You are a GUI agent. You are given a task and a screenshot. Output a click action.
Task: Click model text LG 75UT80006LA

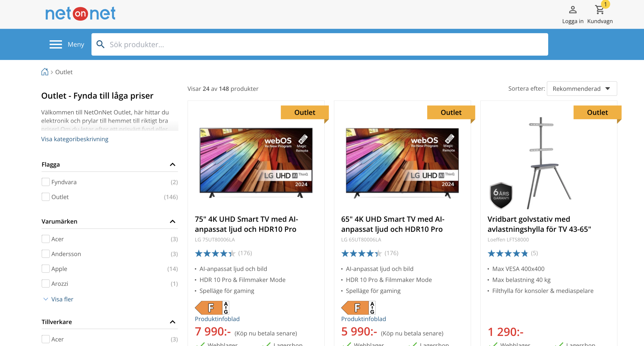tap(215, 240)
